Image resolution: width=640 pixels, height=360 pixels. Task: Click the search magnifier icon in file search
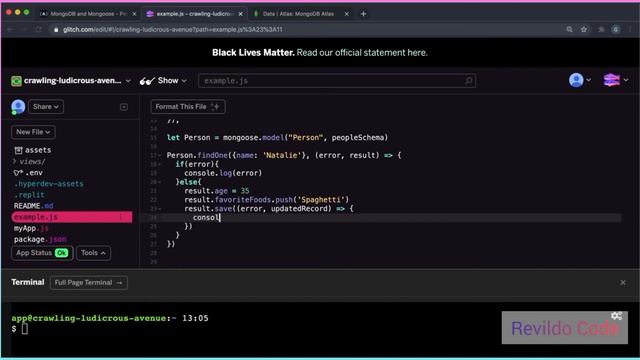469,81
